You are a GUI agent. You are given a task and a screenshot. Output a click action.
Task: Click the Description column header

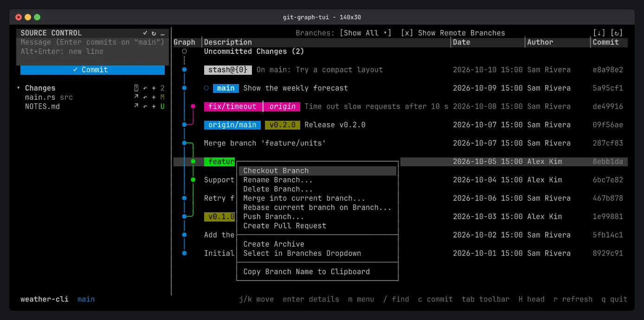327,42
